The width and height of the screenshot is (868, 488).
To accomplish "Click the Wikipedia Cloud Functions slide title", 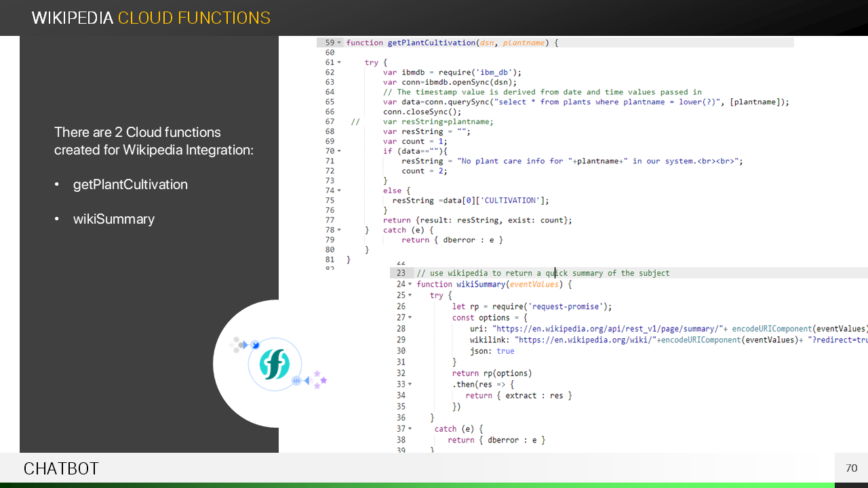I will [151, 18].
